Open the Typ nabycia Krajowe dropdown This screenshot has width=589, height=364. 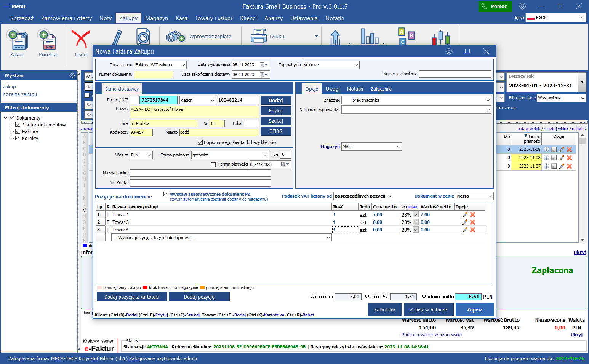[x=356, y=65]
